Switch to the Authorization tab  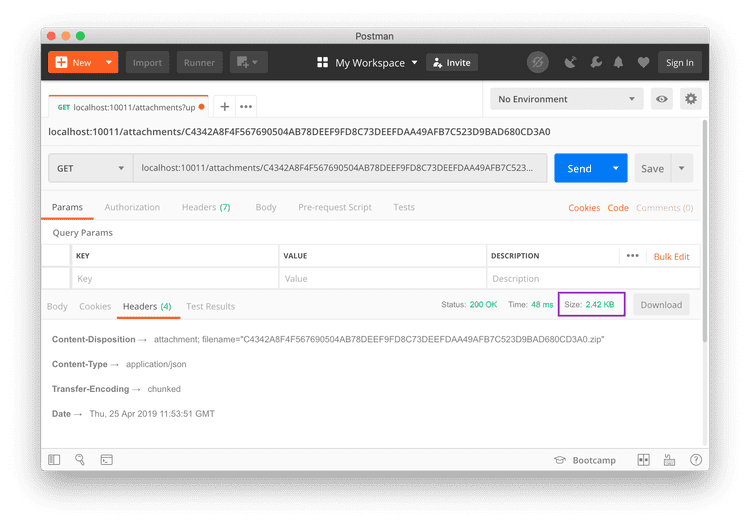click(132, 207)
